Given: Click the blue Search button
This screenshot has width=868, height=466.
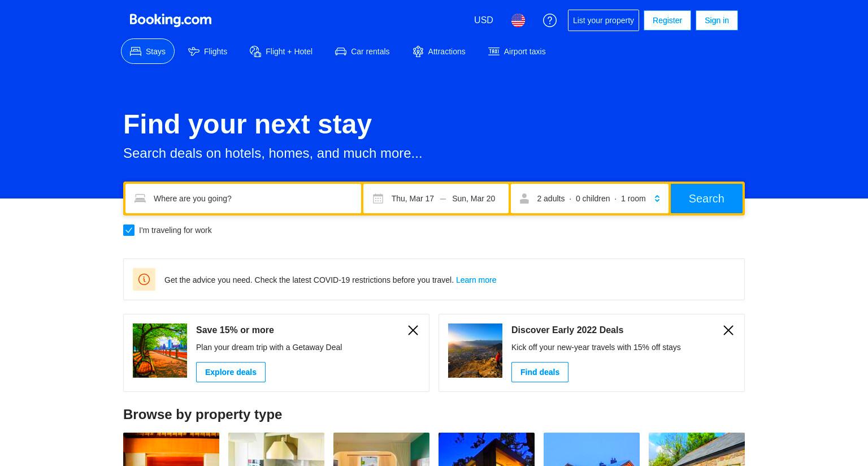Looking at the screenshot, I should tap(706, 199).
